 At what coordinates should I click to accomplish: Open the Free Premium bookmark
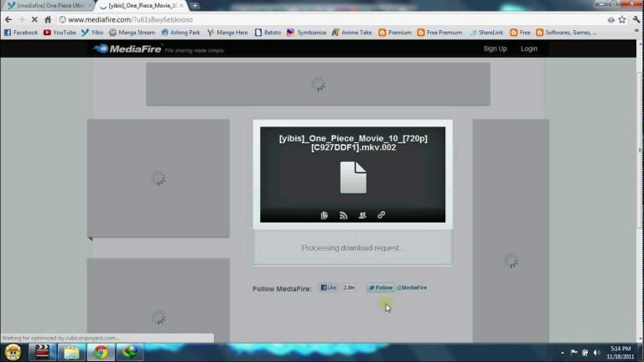(440, 32)
